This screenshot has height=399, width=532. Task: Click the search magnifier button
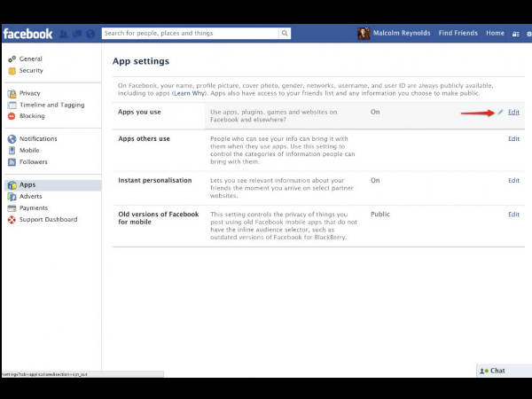(x=285, y=34)
